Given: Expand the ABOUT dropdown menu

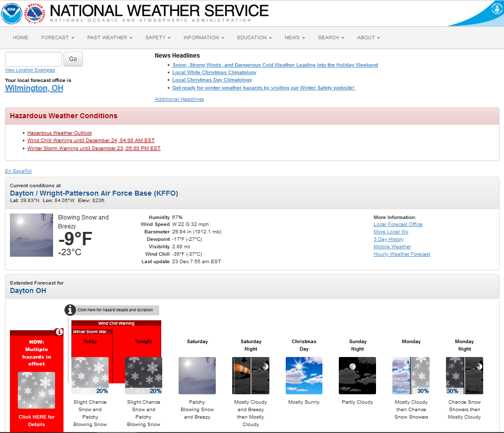Looking at the screenshot, I should [x=369, y=38].
